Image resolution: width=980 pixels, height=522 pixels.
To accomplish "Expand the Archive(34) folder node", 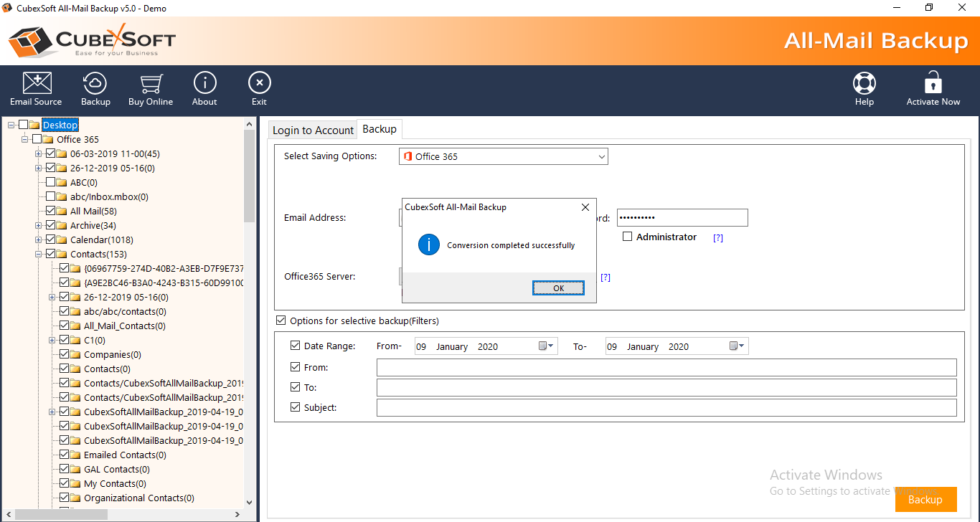I will point(39,225).
